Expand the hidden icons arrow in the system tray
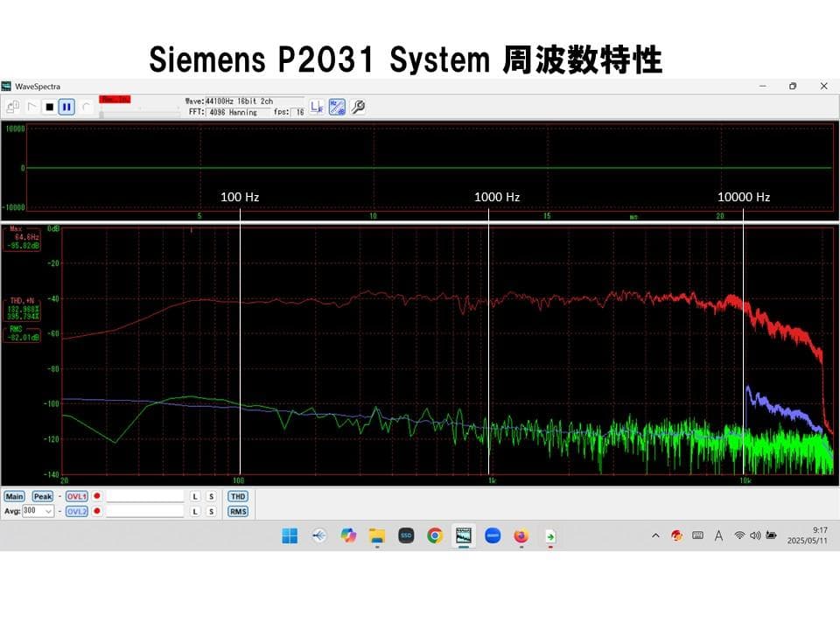Screen dimensions: 840x630 [x=654, y=535]
